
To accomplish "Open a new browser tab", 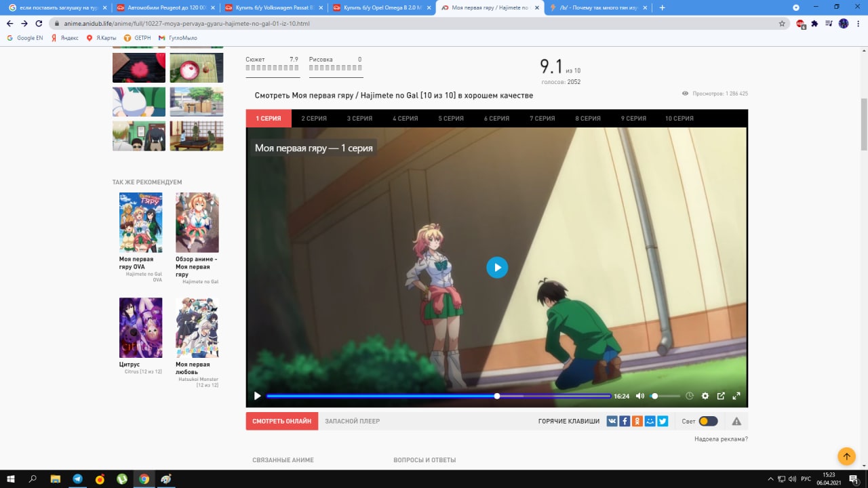I will [662, 7].
